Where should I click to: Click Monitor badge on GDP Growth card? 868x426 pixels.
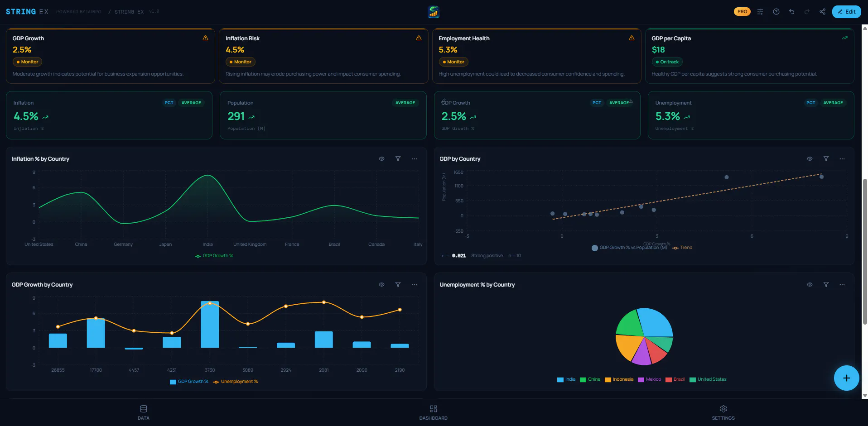click(x=27, y=62)
